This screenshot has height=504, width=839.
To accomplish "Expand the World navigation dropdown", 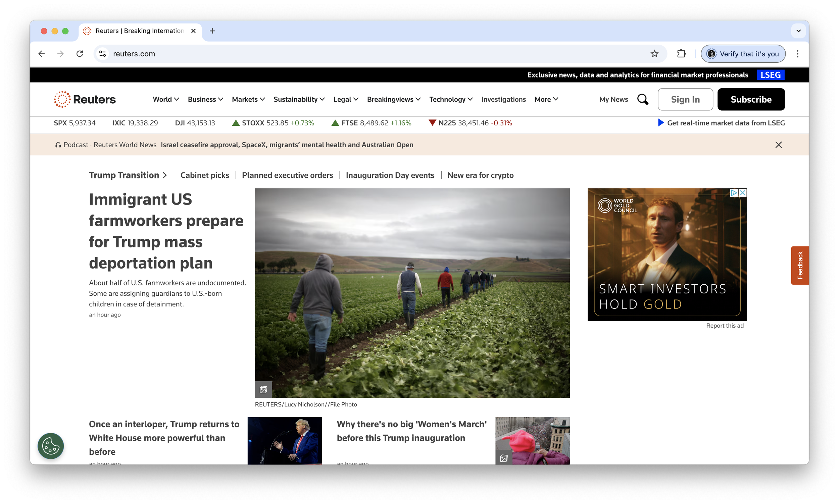I will 165,99.
